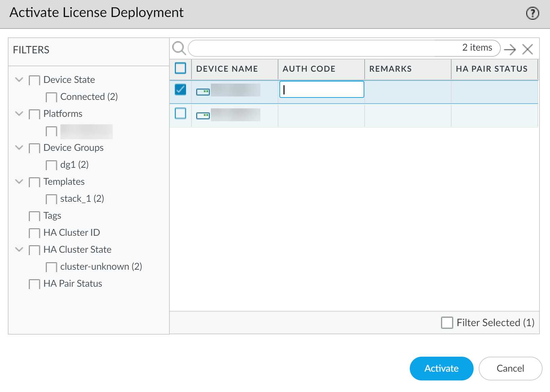Screen dimensions: 550x392
Task: Click the second row device icon
Action: [203, 116]
